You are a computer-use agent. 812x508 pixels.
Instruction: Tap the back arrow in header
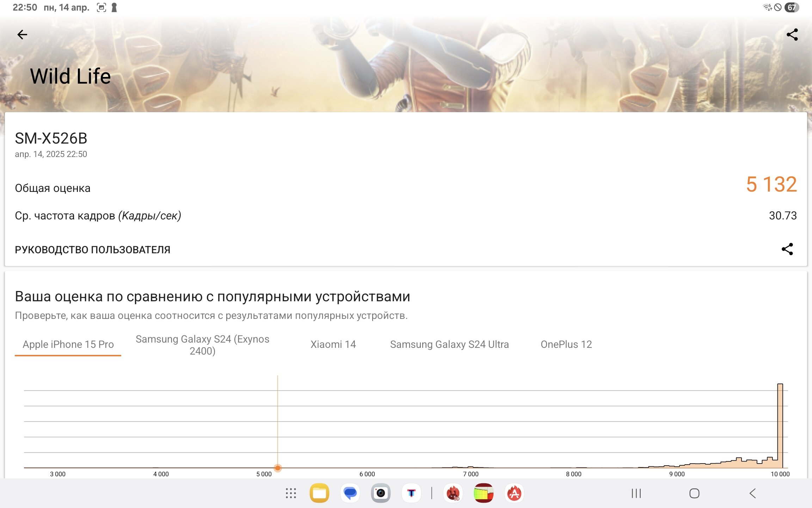[x=22, y=35]
